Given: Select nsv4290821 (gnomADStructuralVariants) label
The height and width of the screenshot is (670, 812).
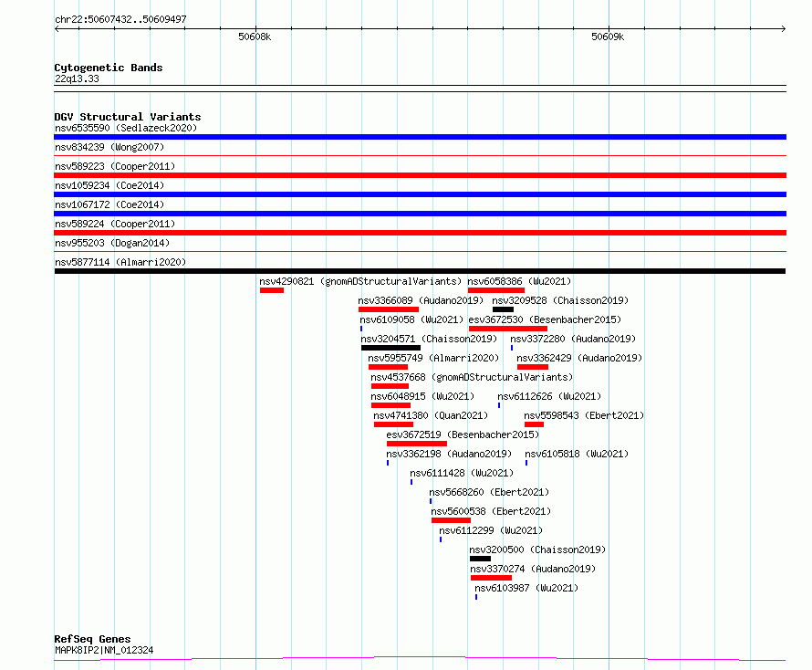Looking at the screenshot, I should [360, 281].
